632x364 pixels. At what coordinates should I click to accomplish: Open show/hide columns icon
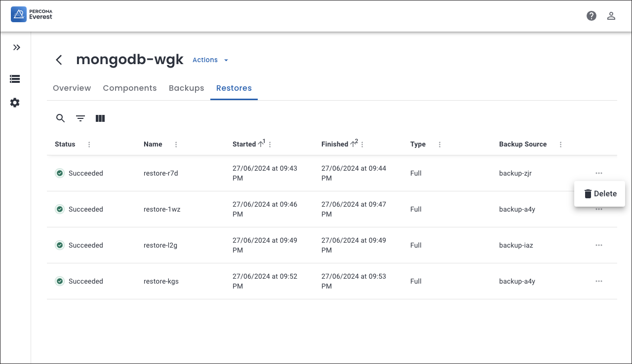(100, 118)
